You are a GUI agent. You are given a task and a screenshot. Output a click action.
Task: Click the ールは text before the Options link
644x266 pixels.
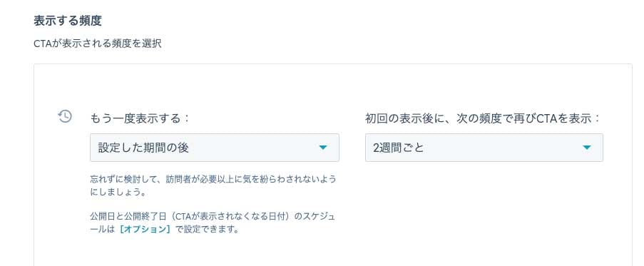pos(102,230)
